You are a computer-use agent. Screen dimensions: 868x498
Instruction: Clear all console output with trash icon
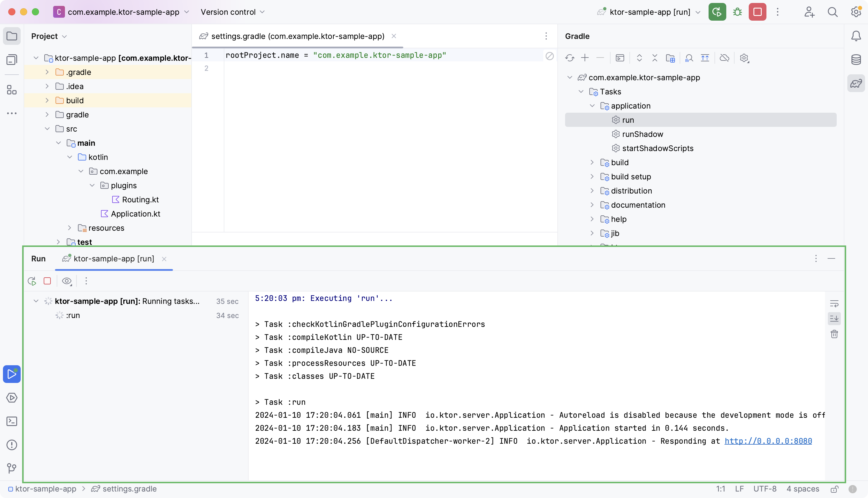(x=834, y=334)
